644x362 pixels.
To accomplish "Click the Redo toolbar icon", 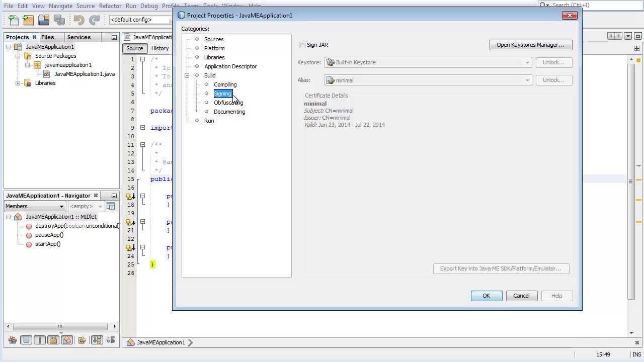I will pos(94,20).
